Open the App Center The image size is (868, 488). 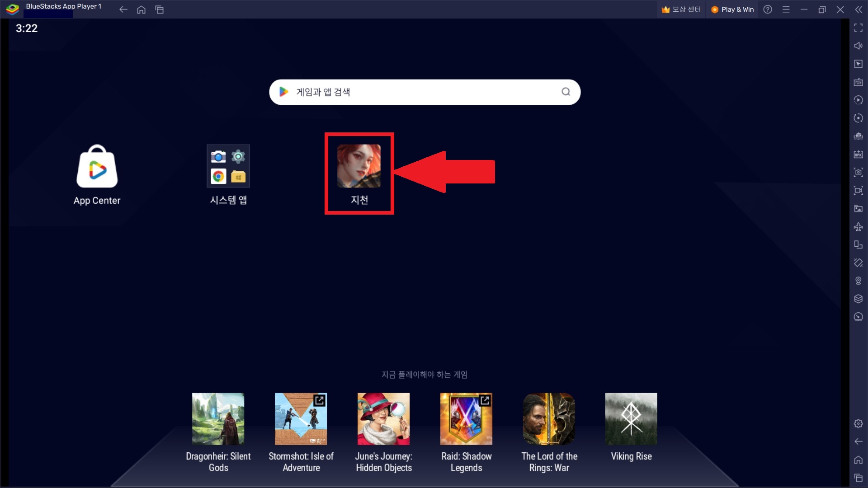click(x=97, y=175)
